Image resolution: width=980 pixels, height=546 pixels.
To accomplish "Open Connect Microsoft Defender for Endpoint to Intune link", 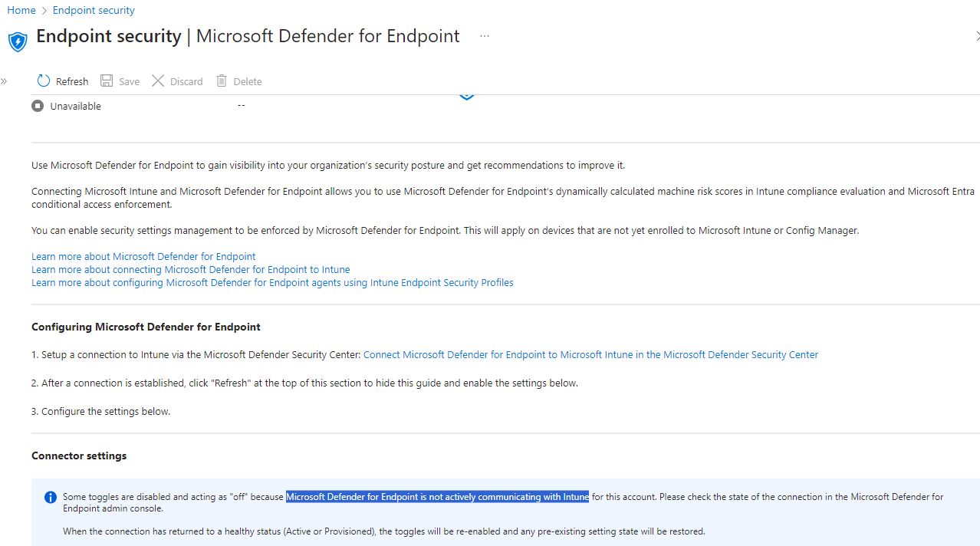I will [x=590, y=354].
